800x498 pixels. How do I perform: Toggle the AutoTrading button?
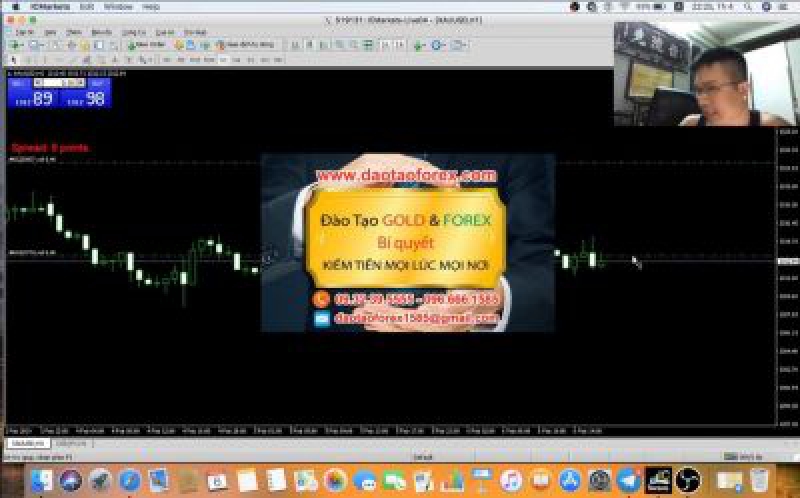pyautogui.click(x=247, y=45)
